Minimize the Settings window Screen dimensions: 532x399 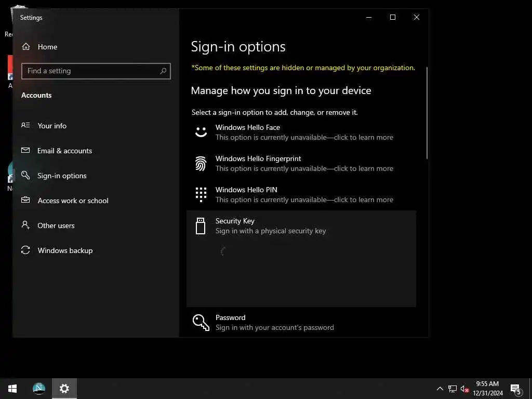coord(369,17)
